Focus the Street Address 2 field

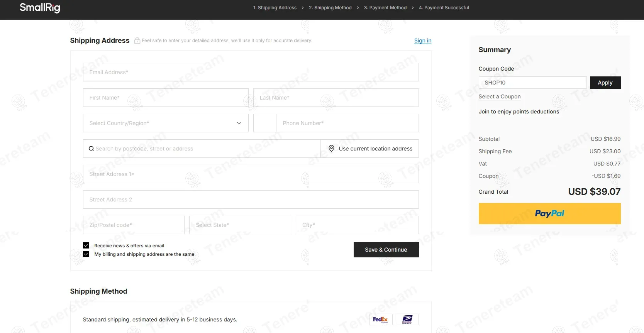click(251, 199)
